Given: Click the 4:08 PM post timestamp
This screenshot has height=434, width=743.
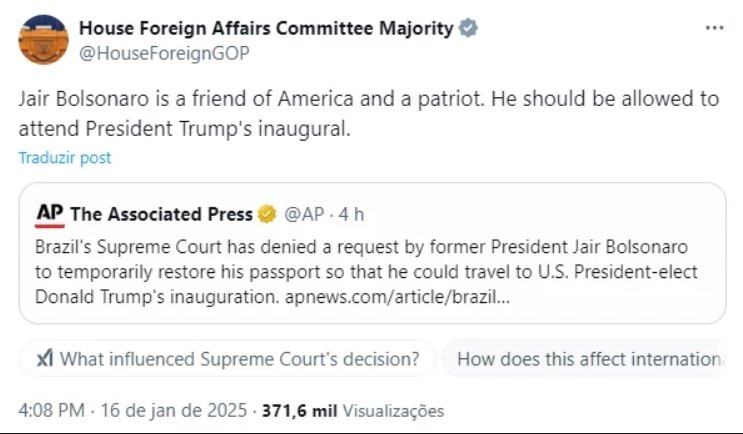Looking at the screenshot, I should (52, 410).
